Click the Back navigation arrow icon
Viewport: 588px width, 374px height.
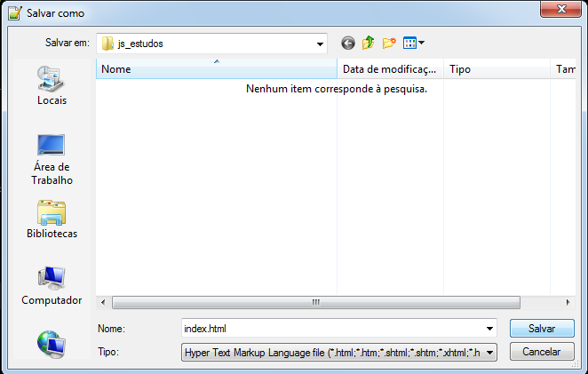pos(347,43)
